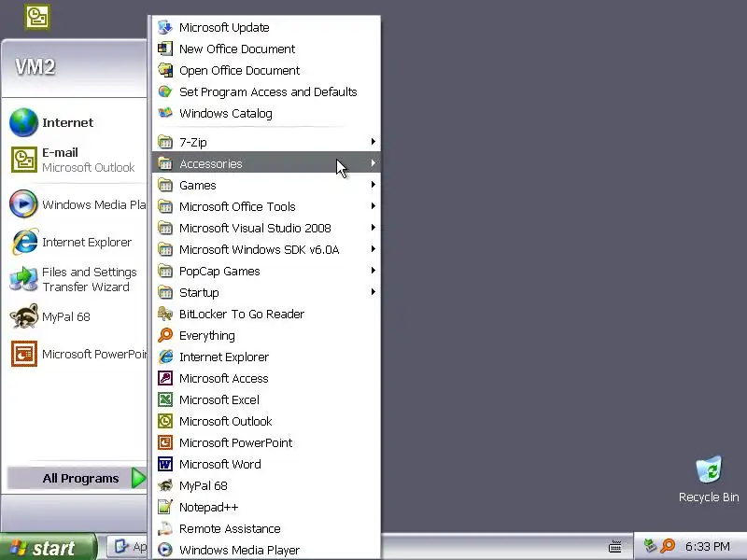This screenshot has width=747, height=560.
Task: Open the Windows Catalog icon
Action: pos(165,113)
